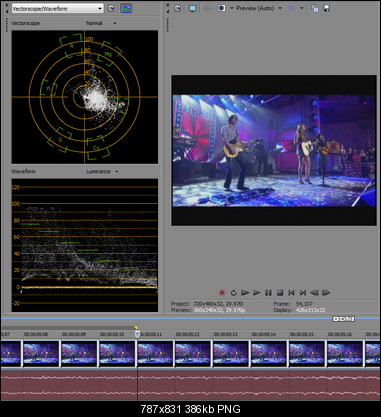The width and height of the screenshot is (381, 417).
Task: Click the video preview image
Action: (x=274, y=151)
